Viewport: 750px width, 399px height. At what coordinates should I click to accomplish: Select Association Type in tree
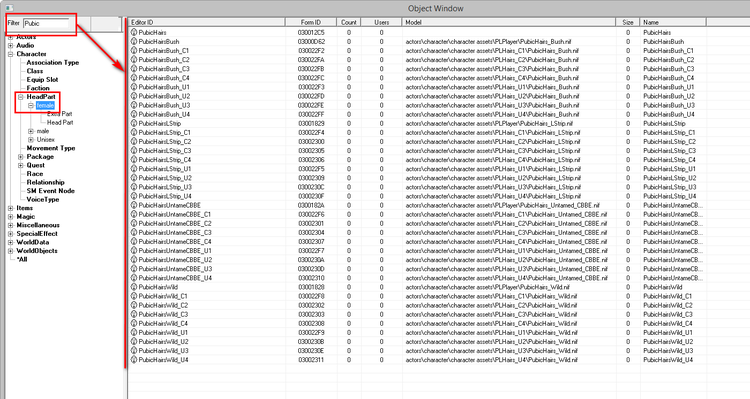click(x=53, y=63)
